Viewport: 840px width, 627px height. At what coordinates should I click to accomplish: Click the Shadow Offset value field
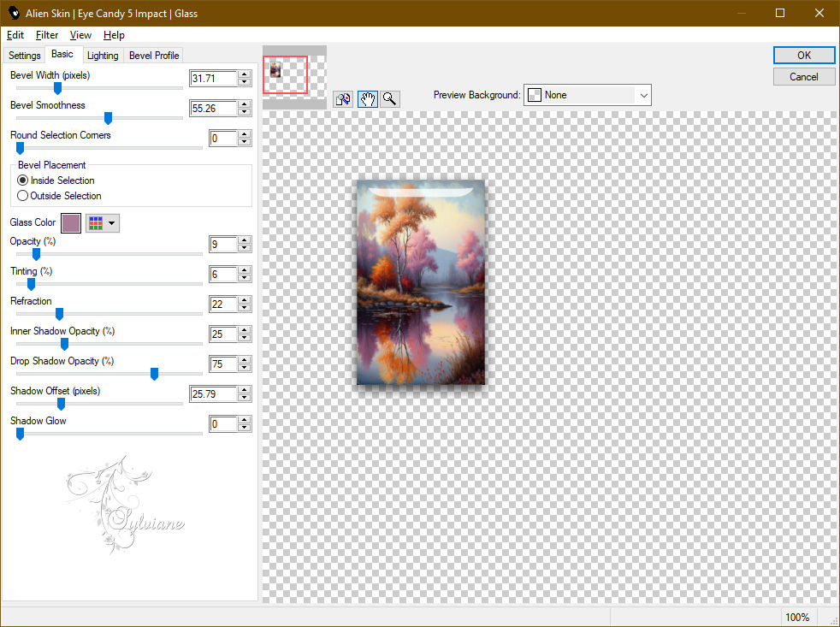(x=213, y=394)
